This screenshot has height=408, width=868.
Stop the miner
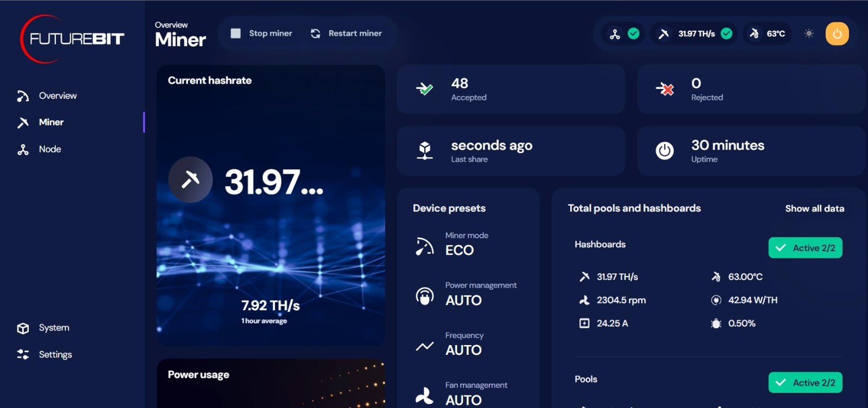[x=261, y=34]
